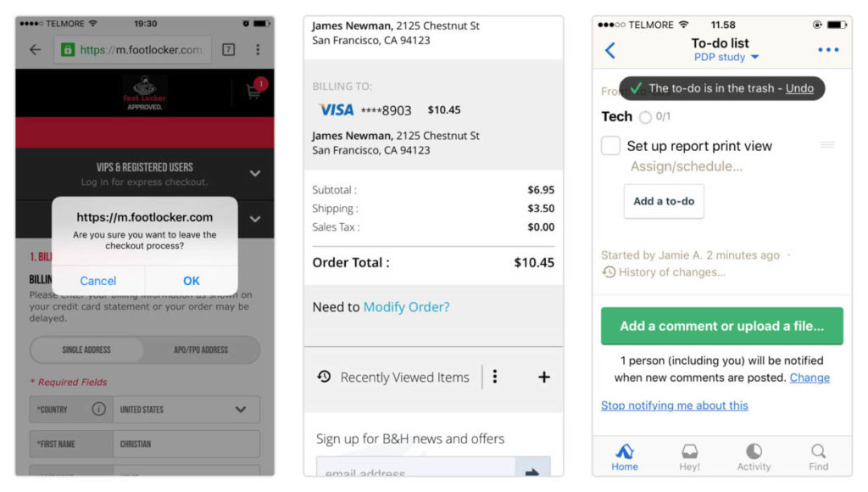Open the PDP study project dropdown
868x492 pixels.
tap(726, 57)
